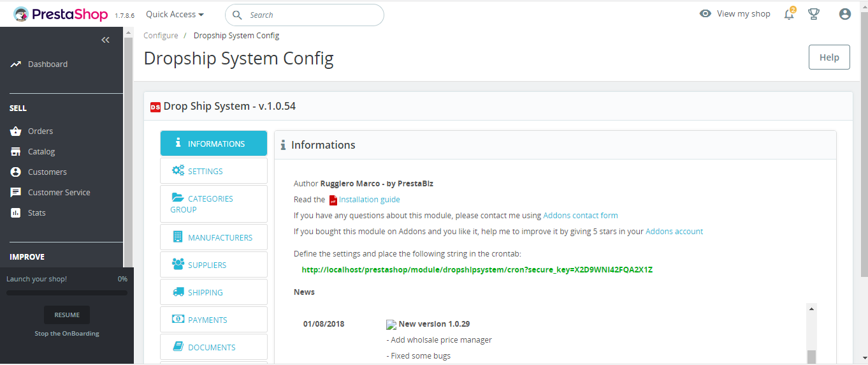Click the 01/08/2018 news date

click(324, 324)
